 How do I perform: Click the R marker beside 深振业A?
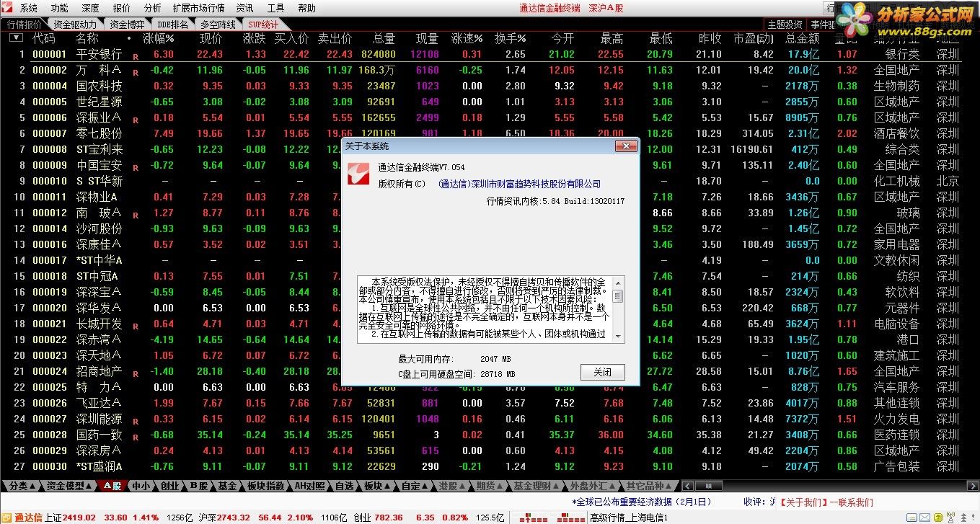135,120
